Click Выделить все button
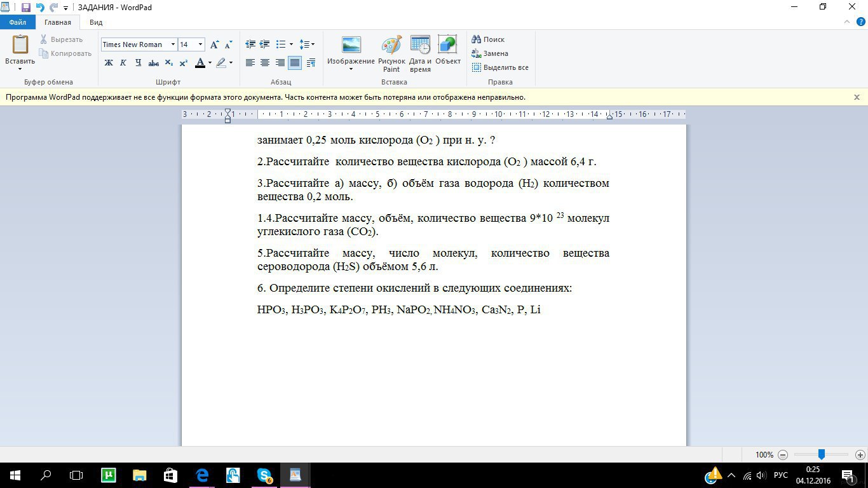868x488 pixels. click(500, 67)
